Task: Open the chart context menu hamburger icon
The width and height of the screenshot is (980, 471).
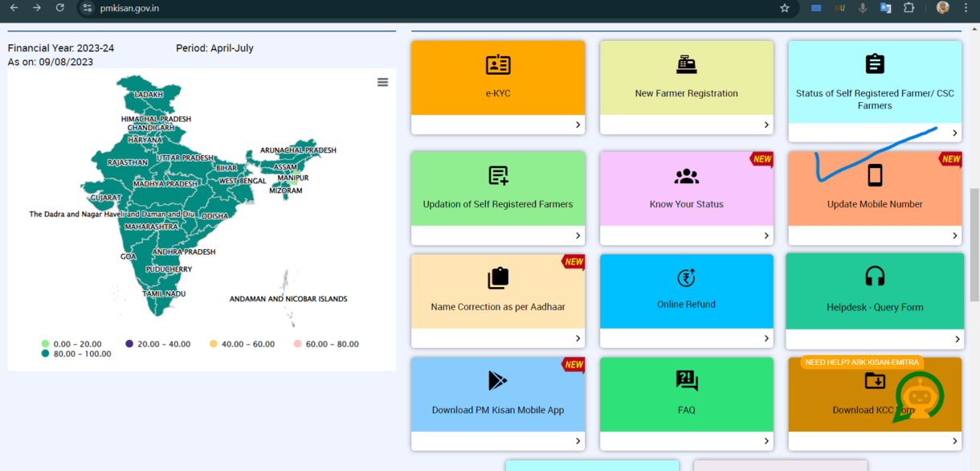Action: coord(382,82)
